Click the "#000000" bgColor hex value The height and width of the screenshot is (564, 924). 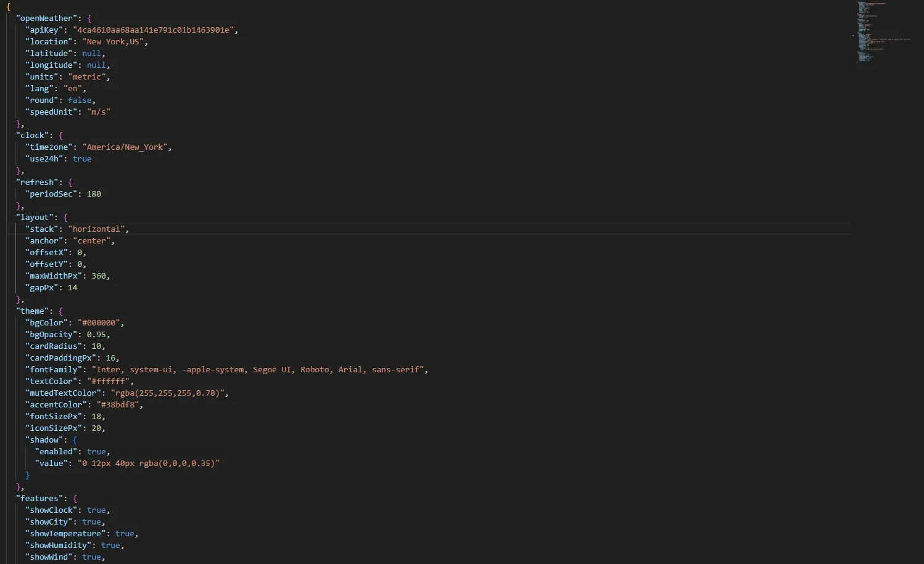[x=100, y=322]
